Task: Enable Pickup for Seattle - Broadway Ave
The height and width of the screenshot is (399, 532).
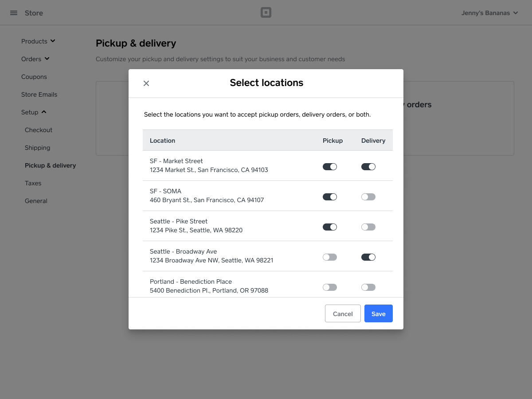Action: pyautogui.click(x=330, y=257)
